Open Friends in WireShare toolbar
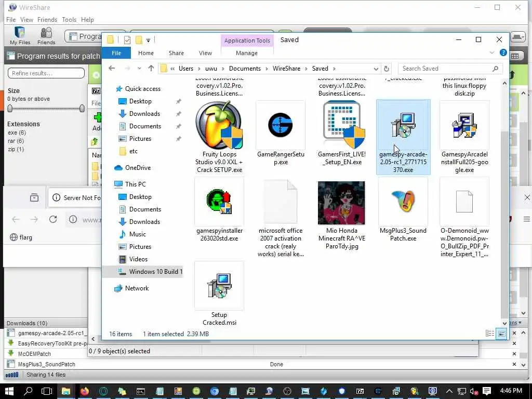Image resolution: width=532 pixels, height=399 pixels. pos(46,36)
